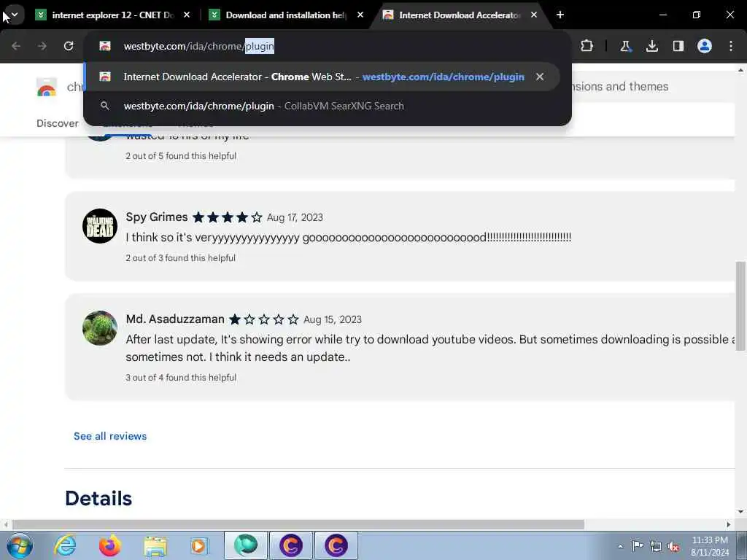Click Spy Grimes four-star rating
Viewport: 747px width, 560px height.
[x=228, y=217]
